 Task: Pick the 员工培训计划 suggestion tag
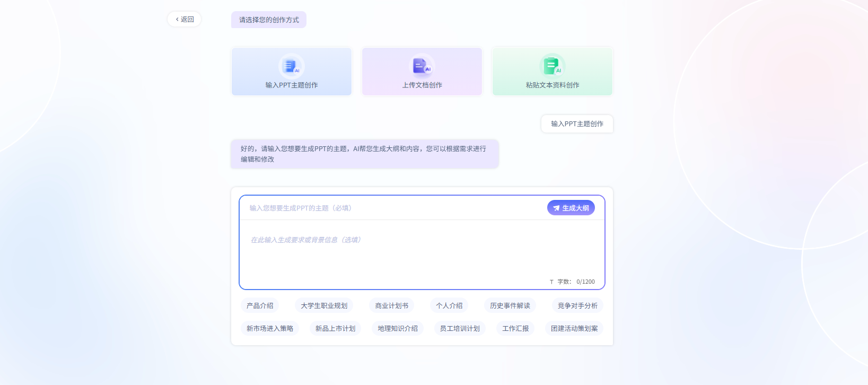coord(460,328)
